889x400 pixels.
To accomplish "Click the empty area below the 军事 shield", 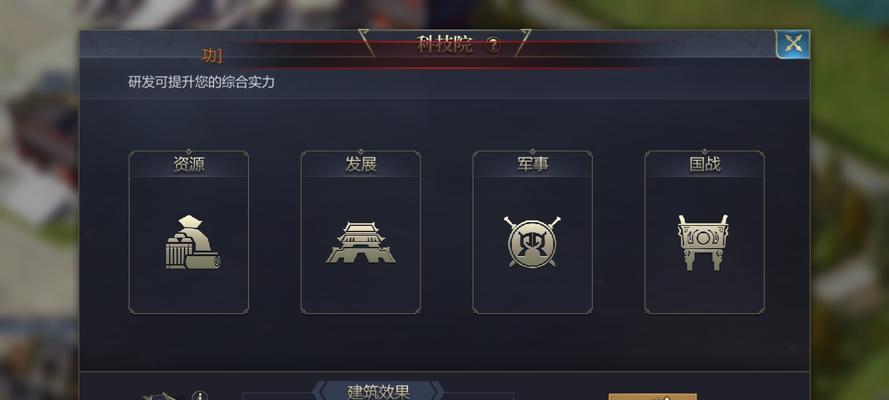I will 532,292.
